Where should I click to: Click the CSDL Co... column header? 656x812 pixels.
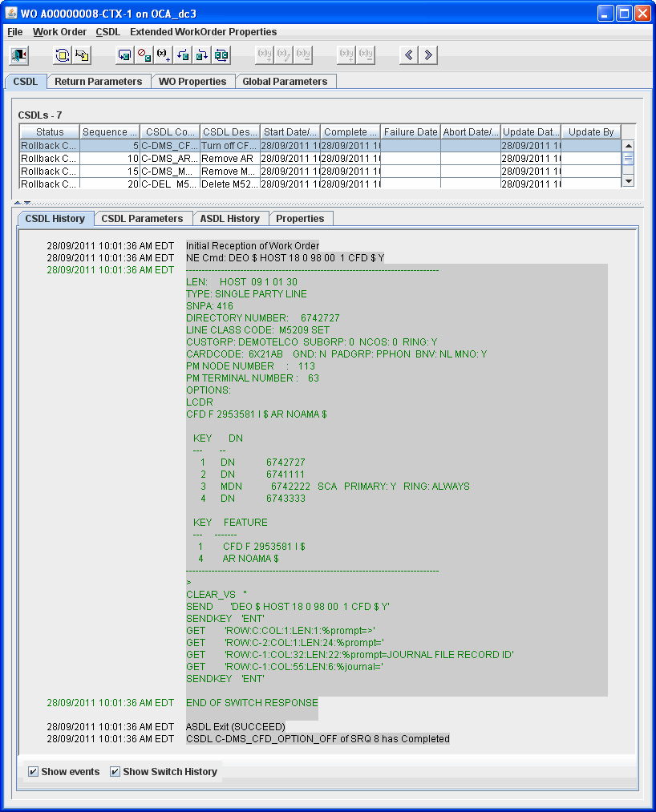point(170,132)
